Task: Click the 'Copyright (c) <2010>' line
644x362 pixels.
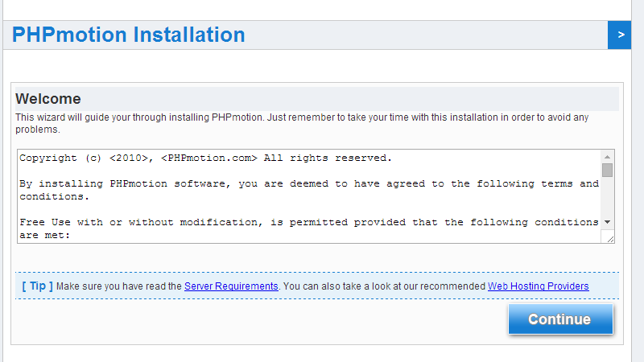Action: (x=206, y=158)
